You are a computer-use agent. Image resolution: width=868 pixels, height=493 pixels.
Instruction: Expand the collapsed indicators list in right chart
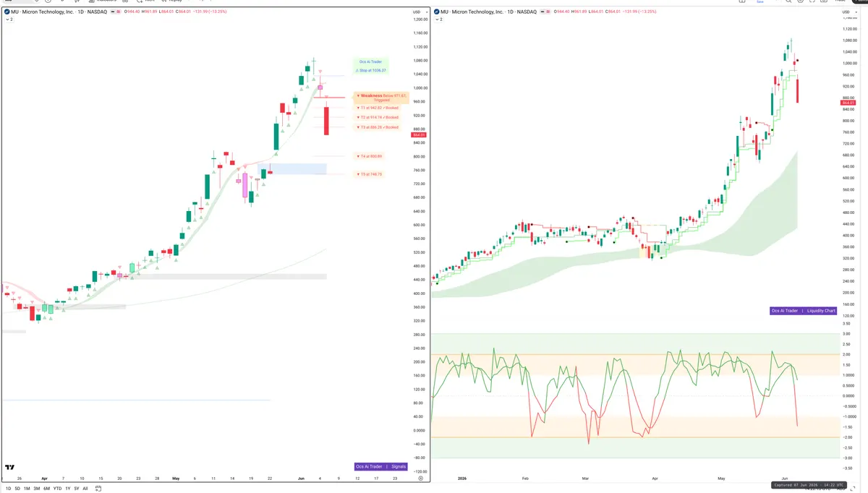click(439, 20)
